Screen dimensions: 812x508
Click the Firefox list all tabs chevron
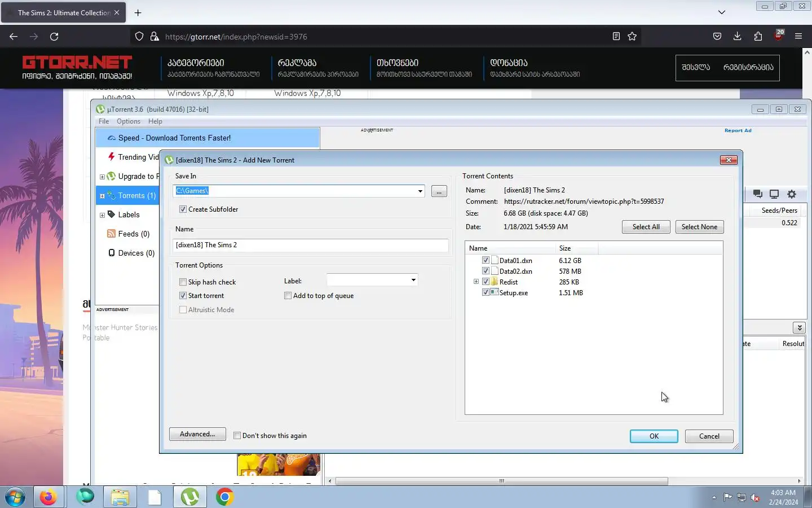[722, 12]
